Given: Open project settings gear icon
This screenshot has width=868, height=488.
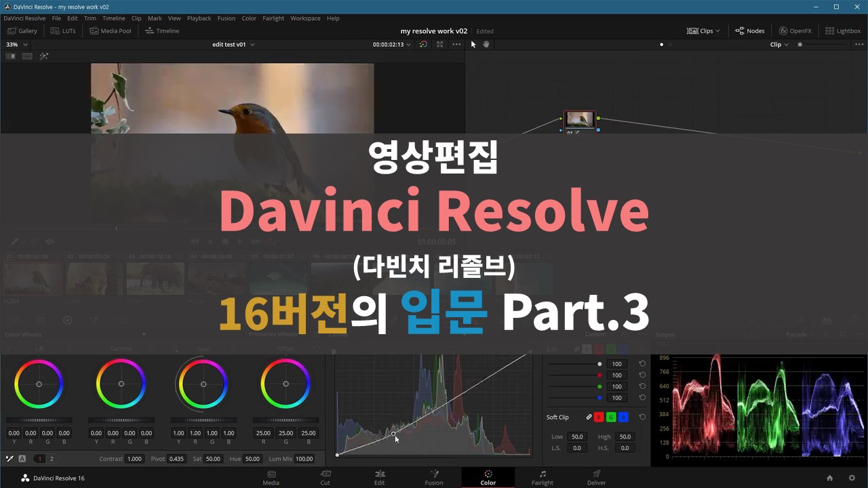Looking at the screenshot, I should [x=852, y=478].
